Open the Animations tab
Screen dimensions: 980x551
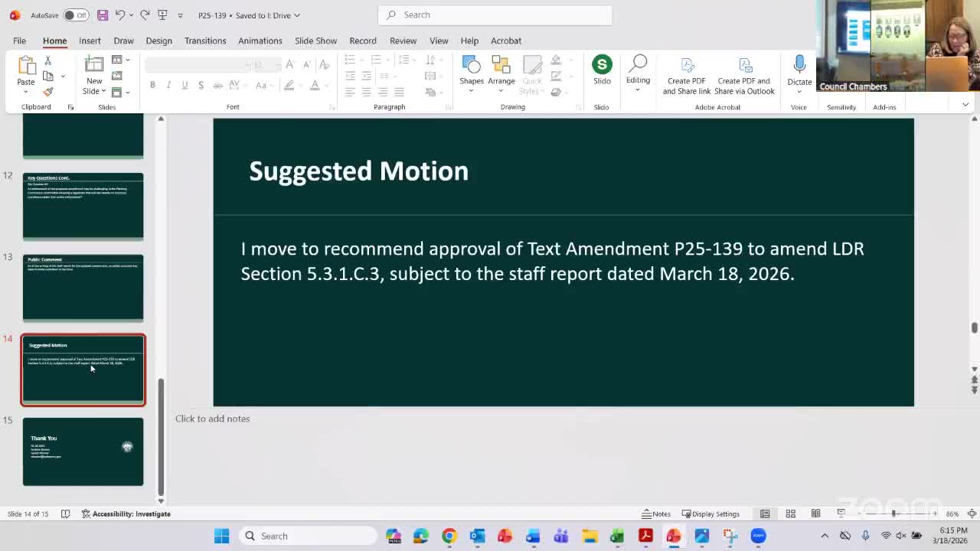(x=260, y=41)
